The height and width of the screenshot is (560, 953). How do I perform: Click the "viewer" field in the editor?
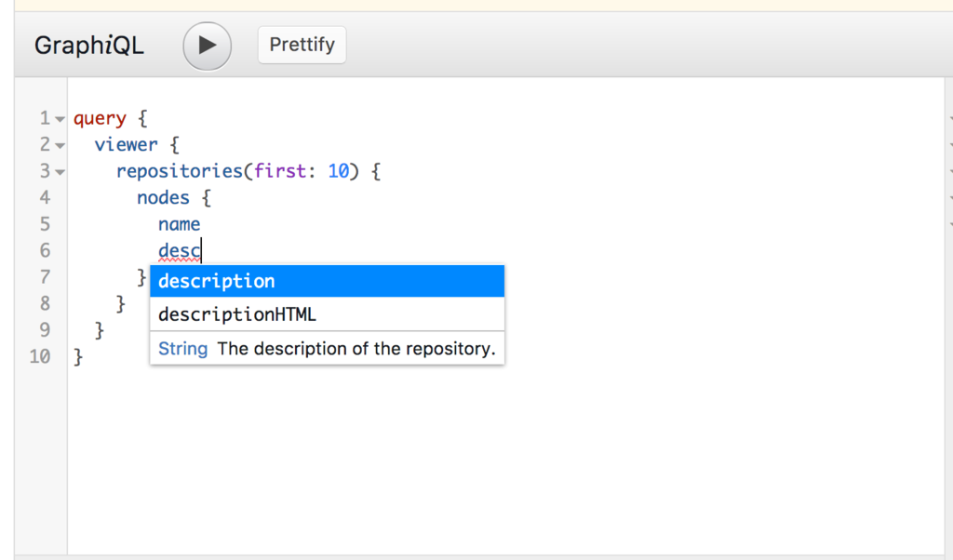(126, 145)
